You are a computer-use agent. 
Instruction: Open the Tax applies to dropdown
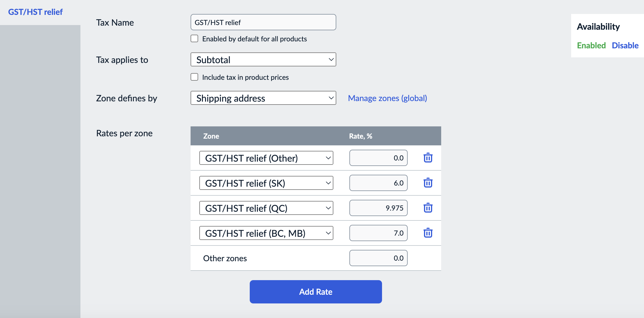(263, 60)
